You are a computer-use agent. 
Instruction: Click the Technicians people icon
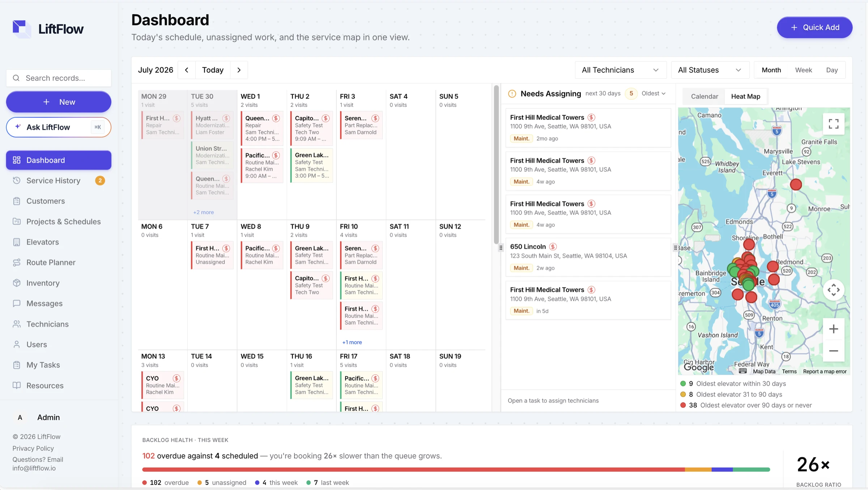[x=17, y=324]
